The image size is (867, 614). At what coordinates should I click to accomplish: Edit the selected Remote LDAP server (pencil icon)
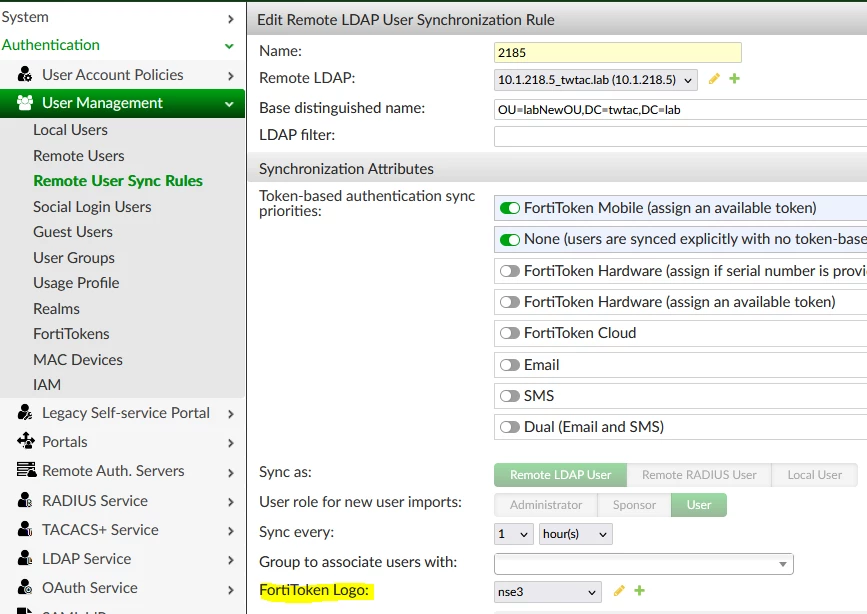[x=714, y=79]
